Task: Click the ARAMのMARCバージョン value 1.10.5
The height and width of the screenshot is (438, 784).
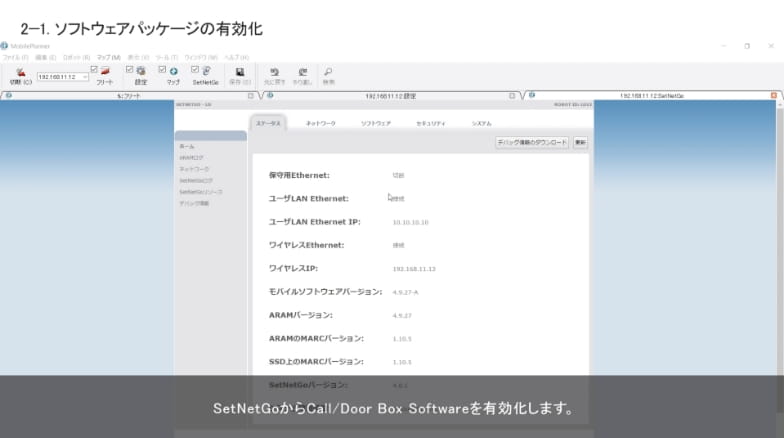Action: [402, 339]
